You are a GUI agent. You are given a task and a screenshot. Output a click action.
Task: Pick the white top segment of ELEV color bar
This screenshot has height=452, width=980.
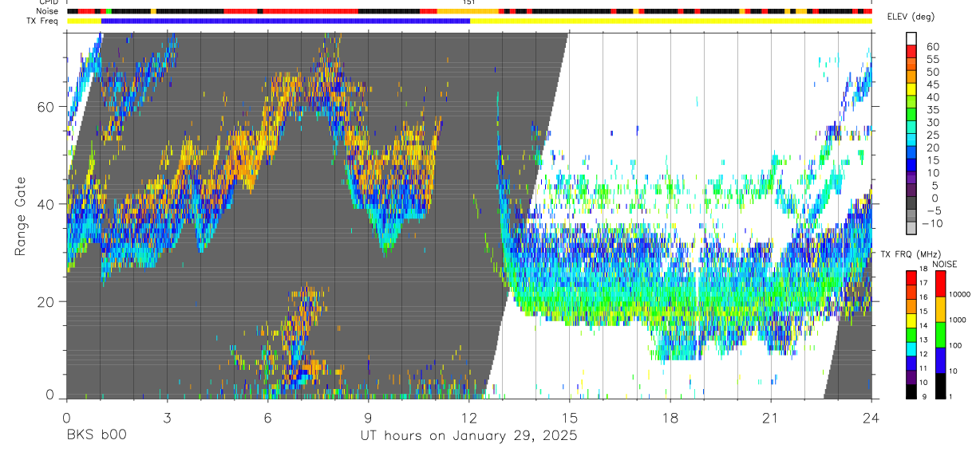coord(911,37)
